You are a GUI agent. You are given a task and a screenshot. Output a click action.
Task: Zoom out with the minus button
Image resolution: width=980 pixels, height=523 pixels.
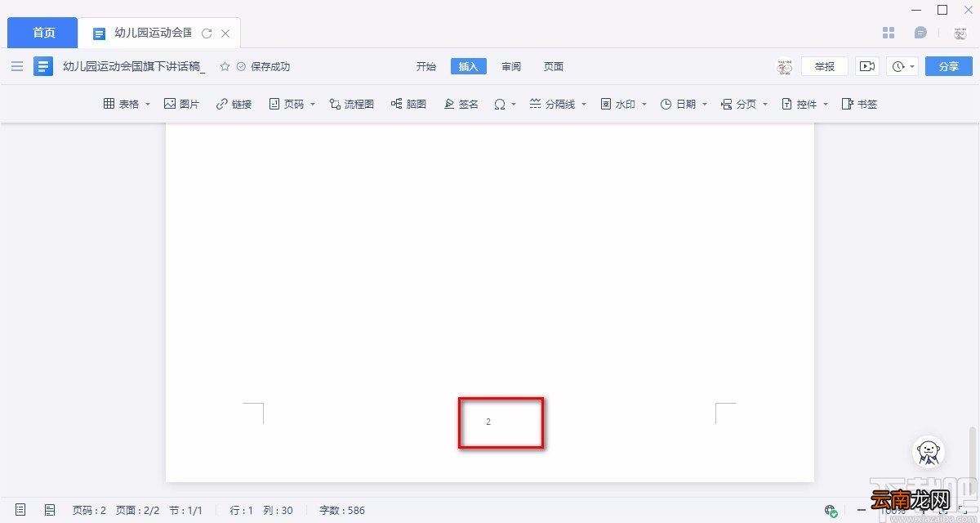point(861,510)
